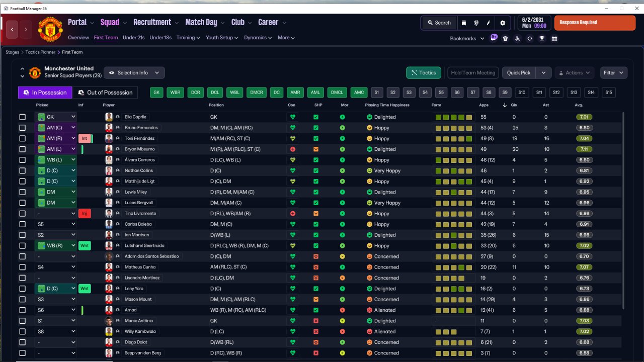Go forward with the right arrow navigation button
Viewport: 644px width, 362px height.
tap(26, 30)
